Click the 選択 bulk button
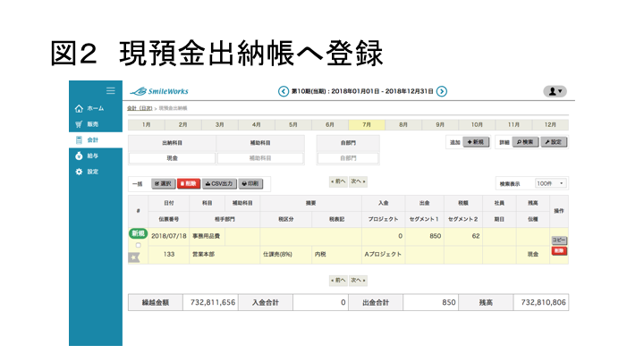 (164, 184)
